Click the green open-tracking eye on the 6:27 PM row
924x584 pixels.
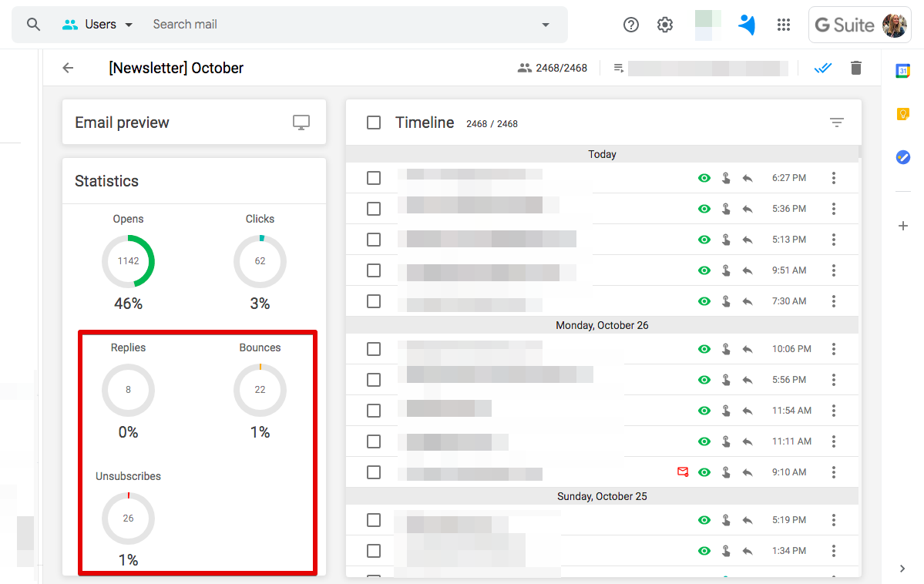click(x=704, y=177)
